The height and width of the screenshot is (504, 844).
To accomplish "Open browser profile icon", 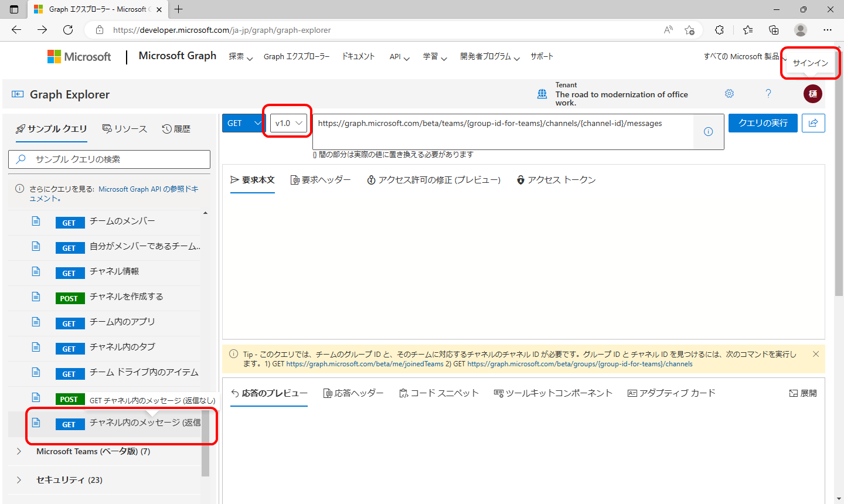I will click(801, 30).
